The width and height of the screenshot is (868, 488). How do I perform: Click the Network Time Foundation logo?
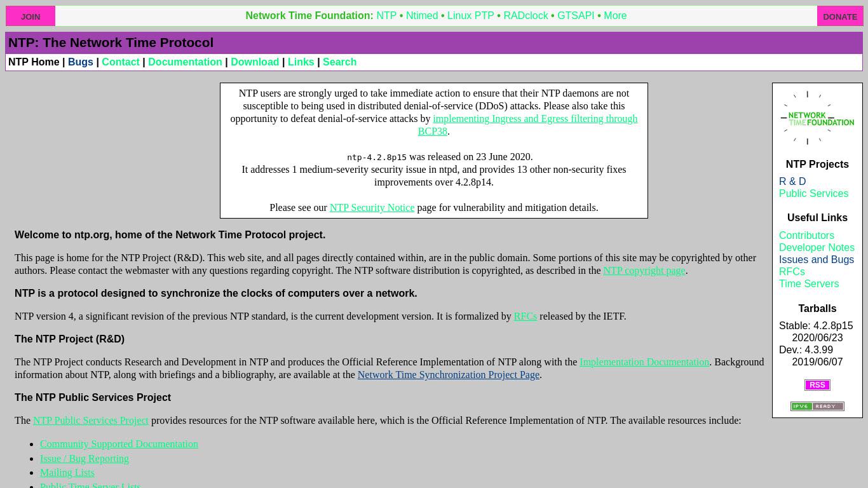click(x=817, y=118)
